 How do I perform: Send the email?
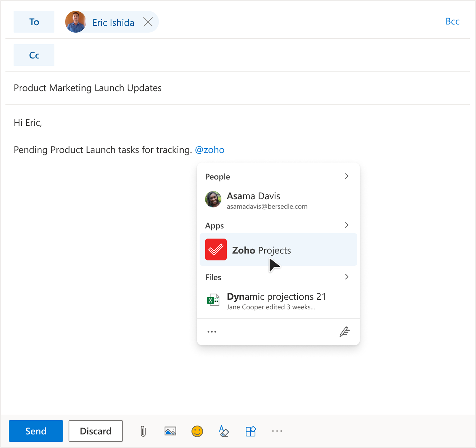pyautogui.click(x=36, y=431)
